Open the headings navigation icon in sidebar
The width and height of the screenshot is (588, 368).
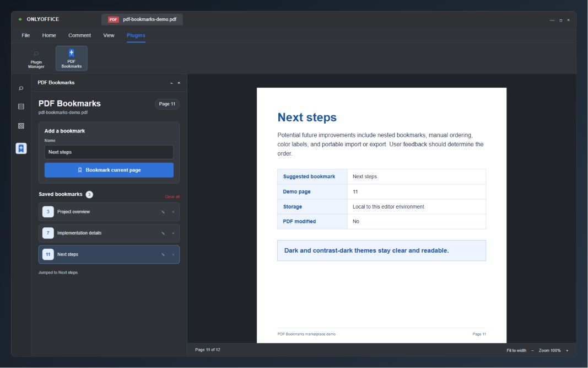tap(21, 106)
